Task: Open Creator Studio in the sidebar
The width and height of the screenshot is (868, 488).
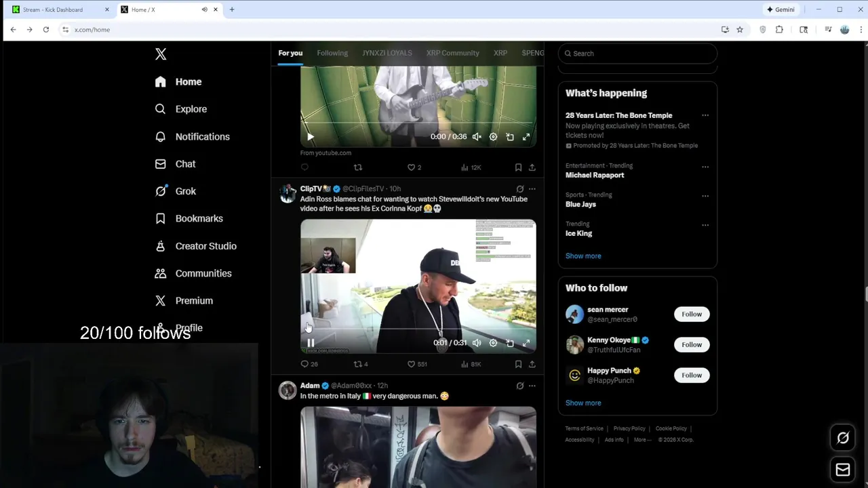Action: pos(195,246)
